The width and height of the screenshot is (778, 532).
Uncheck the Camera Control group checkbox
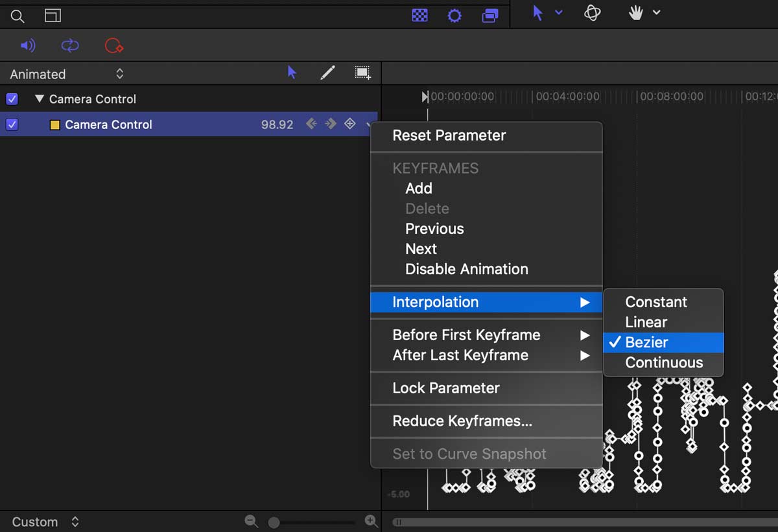pyautogui.click(x=12, y=99)
